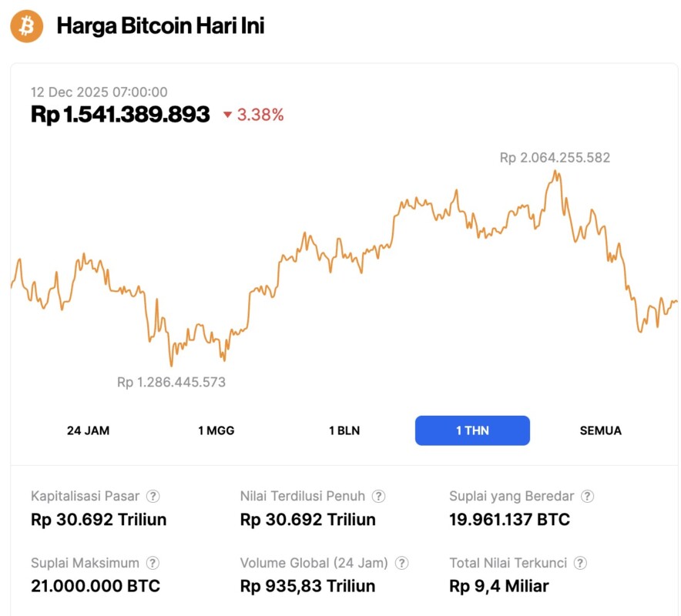Click the active 1 THN range toggle

click(472, 430)
